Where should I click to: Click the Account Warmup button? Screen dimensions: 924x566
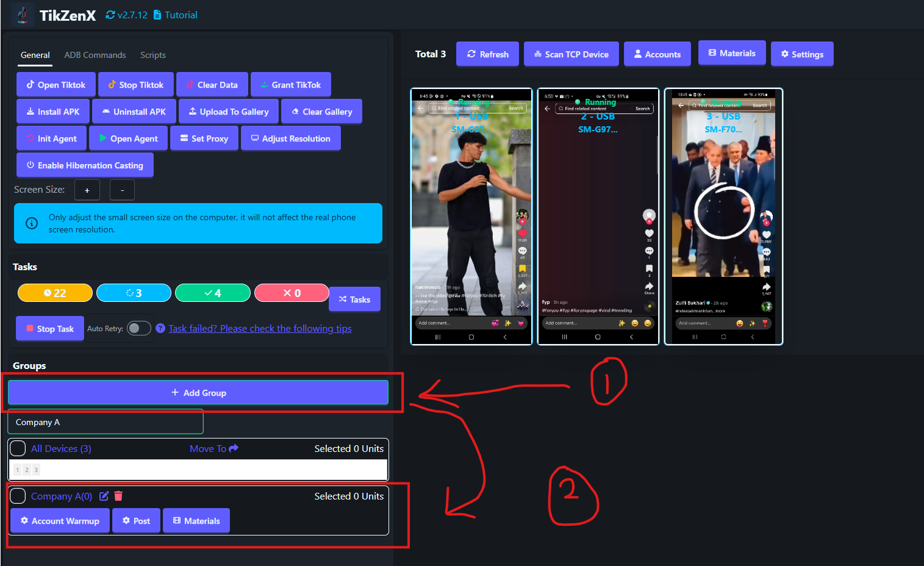(x=60, y=521)
